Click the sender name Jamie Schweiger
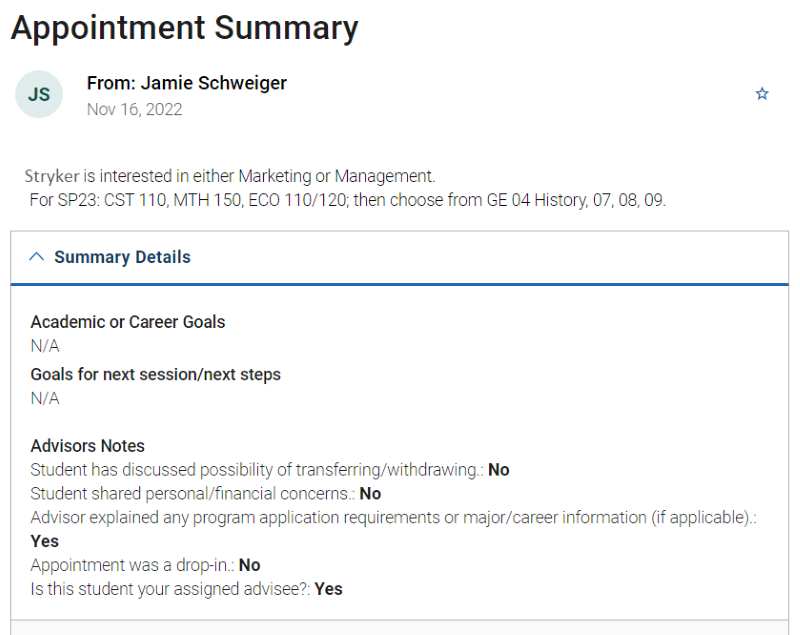This screenshot has height=635, width=800. (187, 83)
